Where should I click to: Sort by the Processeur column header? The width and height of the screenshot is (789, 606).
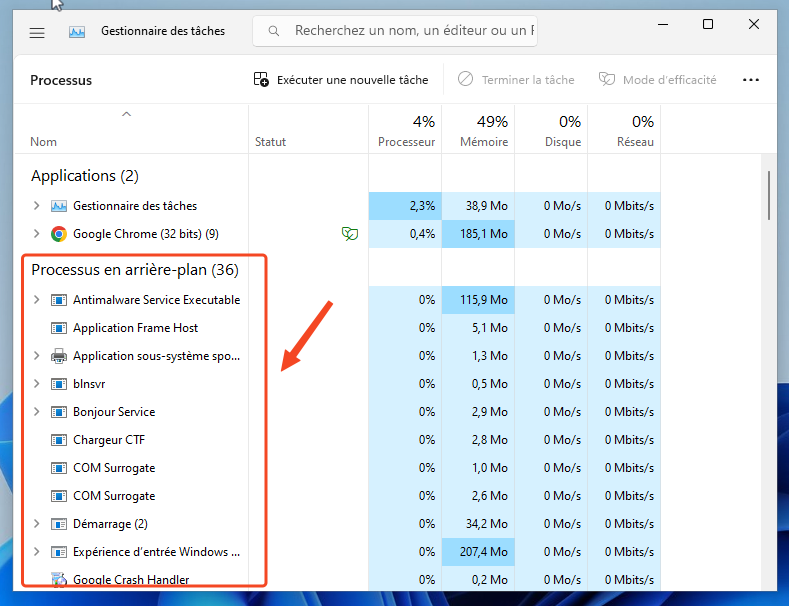pyautogui.click(x=405, y=131)
